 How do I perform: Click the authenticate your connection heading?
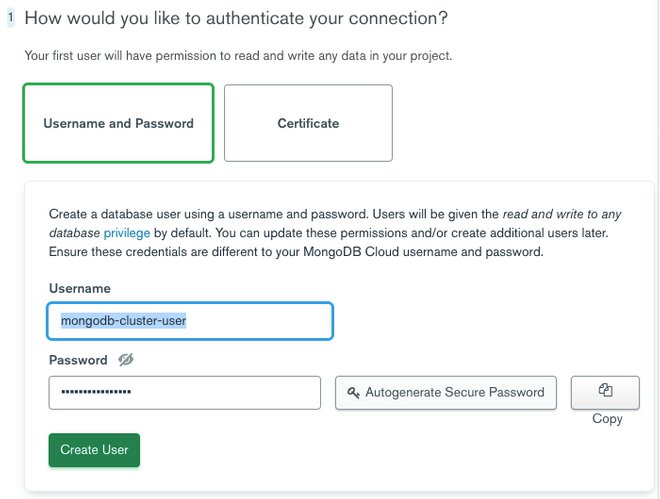click(x=236, y=18)
